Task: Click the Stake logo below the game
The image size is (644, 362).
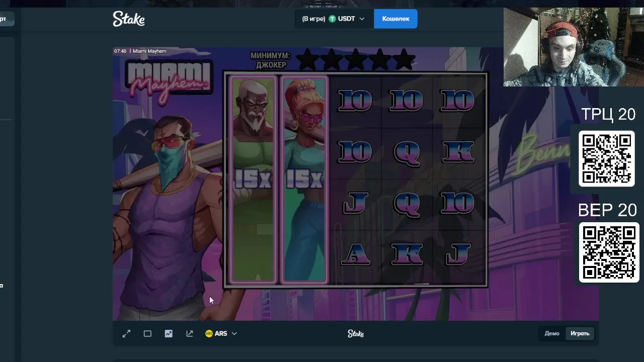Action: 356,333
